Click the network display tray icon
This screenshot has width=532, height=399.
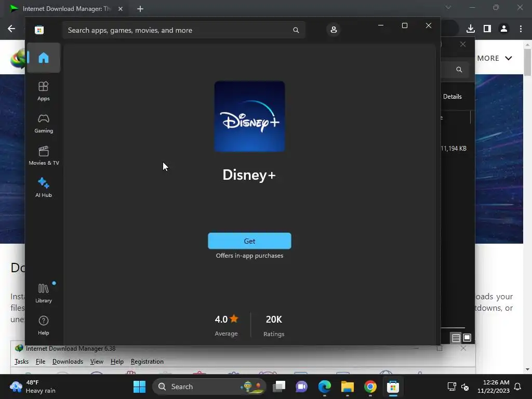tap(451, 387)
